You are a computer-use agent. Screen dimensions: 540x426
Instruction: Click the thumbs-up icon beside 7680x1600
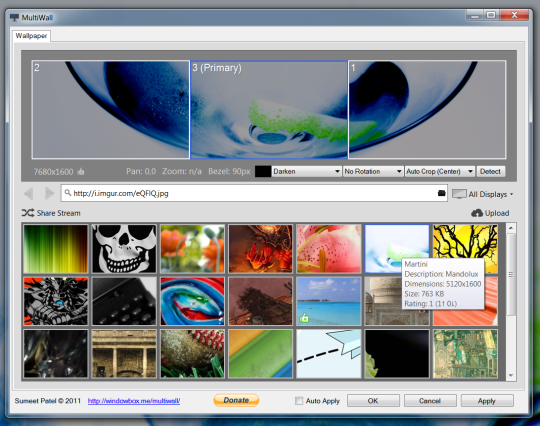[81, 171]
